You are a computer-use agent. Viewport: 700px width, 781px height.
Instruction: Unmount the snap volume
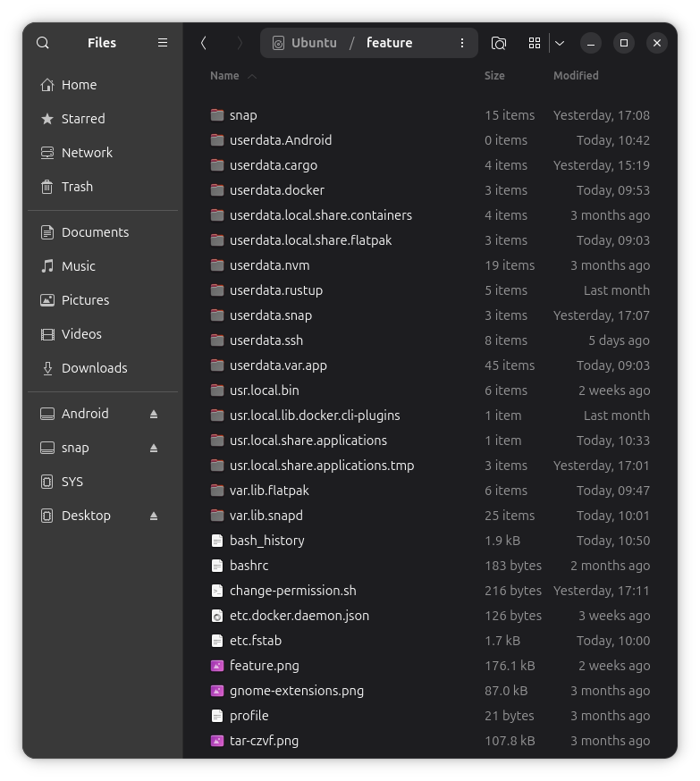[x=154, y=448]
